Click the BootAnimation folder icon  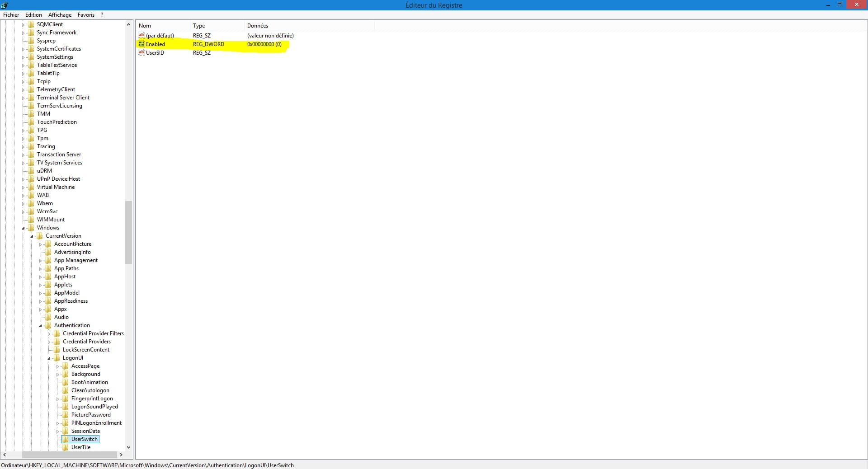(x=65, y=382)
